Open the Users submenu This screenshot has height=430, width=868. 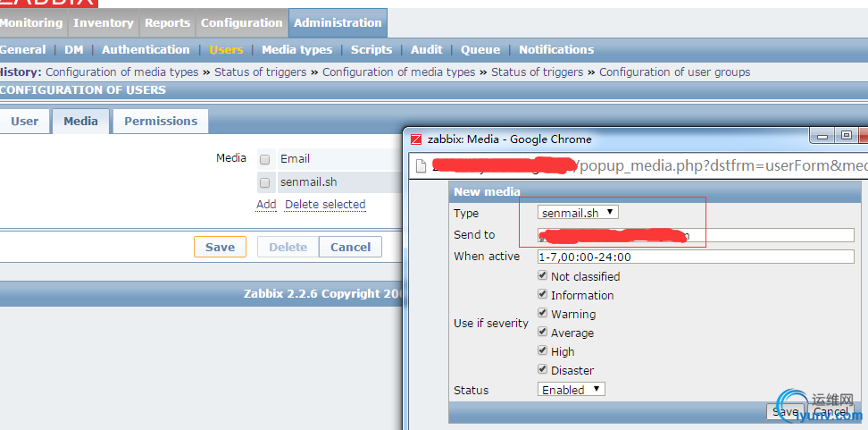[226, 50]
